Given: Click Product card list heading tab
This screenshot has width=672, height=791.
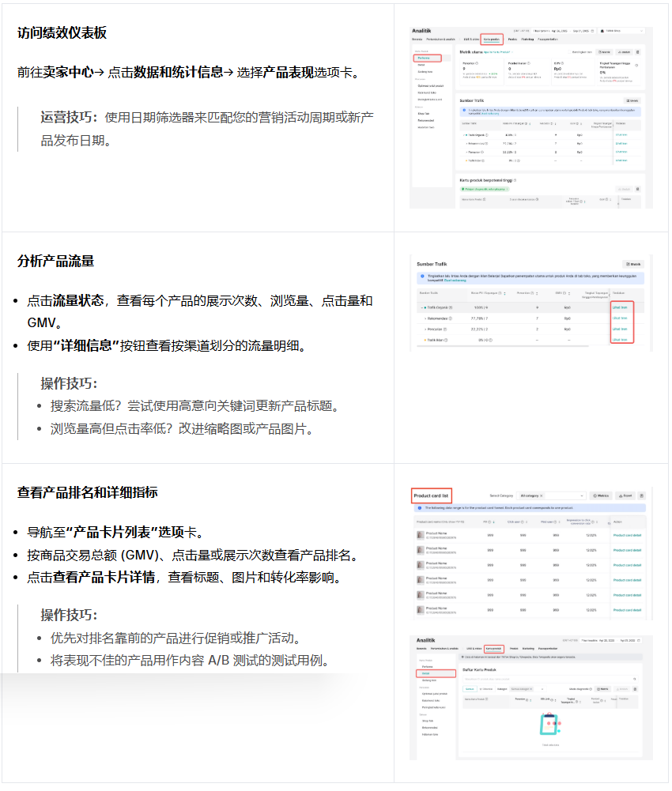Looking at the screenshot, I should (x=432, y=496).
